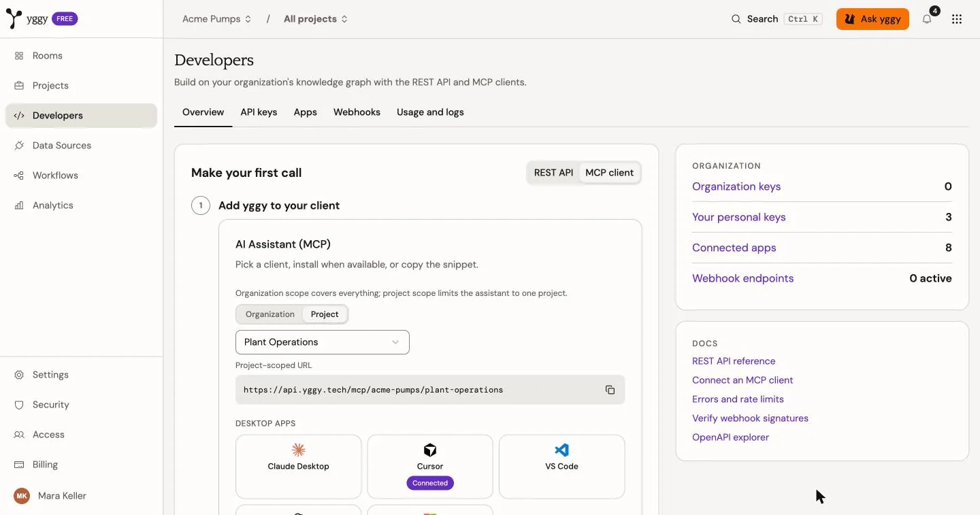This screenshot has width=980, height=515.
Task: Click the Developers code-brackets icon
Action: (x=19, y=116)
